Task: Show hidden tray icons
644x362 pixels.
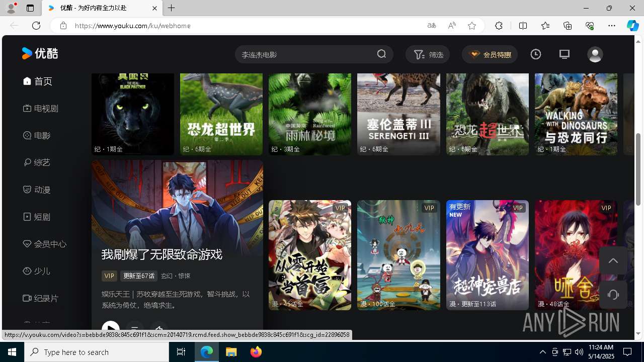Action: (543, 352)
